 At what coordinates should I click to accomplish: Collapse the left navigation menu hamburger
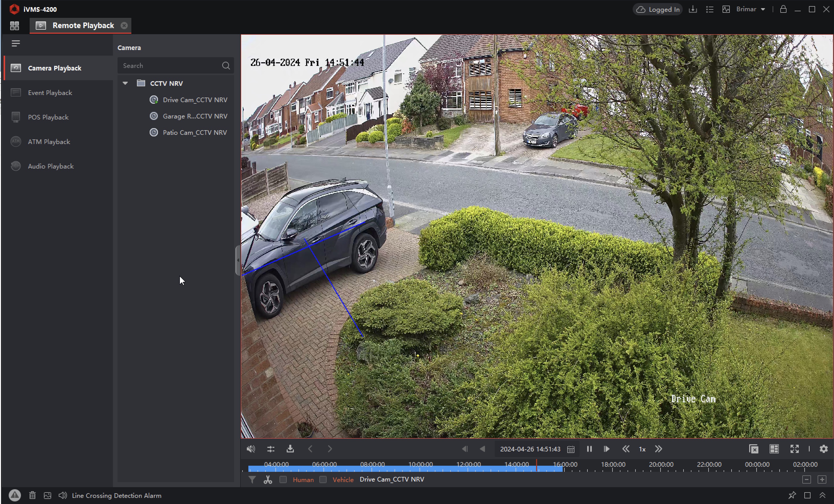click(x=16, y=43)
